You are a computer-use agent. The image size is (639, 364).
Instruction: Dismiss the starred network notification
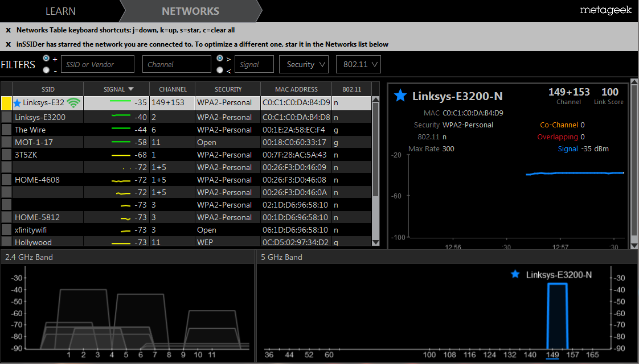(x=8, y=44)
